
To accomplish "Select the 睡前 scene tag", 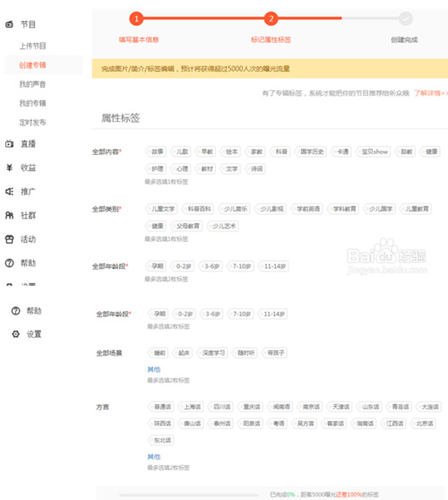I will pos(159,353).
